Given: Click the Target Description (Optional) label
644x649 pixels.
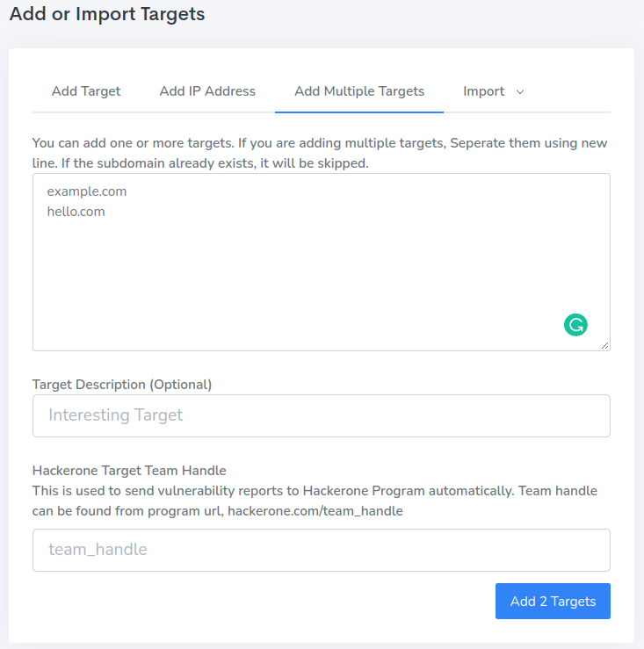Looking at the screenshot, I should click(x=122, y=384).
